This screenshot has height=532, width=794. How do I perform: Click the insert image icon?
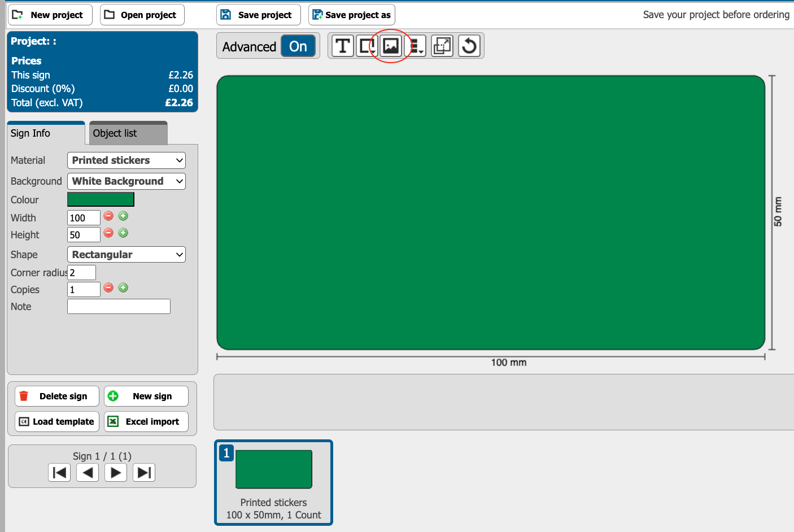[391, 46]
